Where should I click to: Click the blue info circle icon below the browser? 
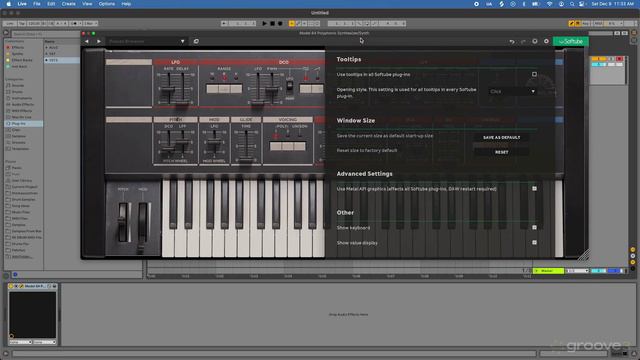[x=15, y=275]
